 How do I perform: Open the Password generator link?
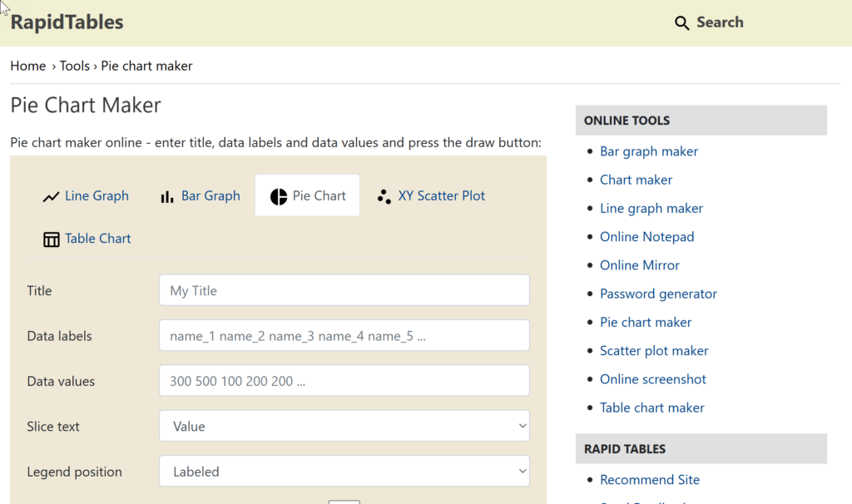coord(657,294)
